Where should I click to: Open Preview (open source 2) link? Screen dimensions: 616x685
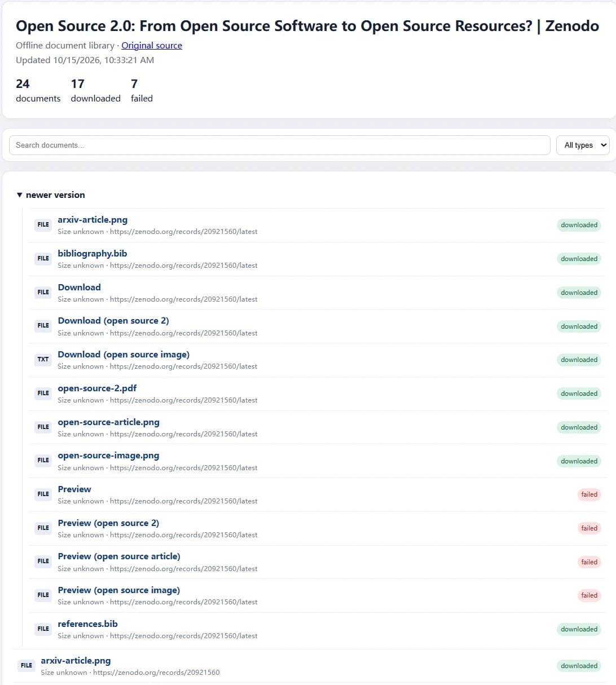108,523
